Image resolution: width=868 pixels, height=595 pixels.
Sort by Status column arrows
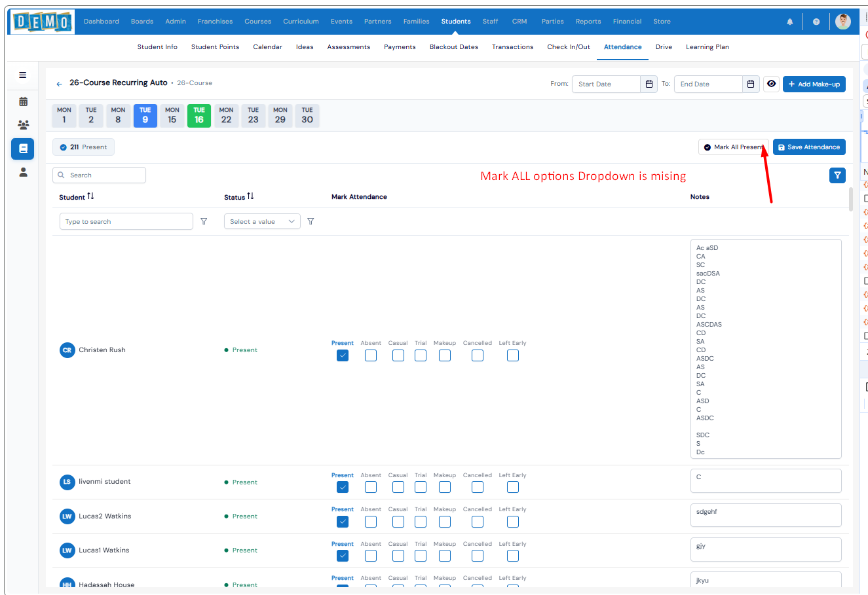tap(250, 196)
